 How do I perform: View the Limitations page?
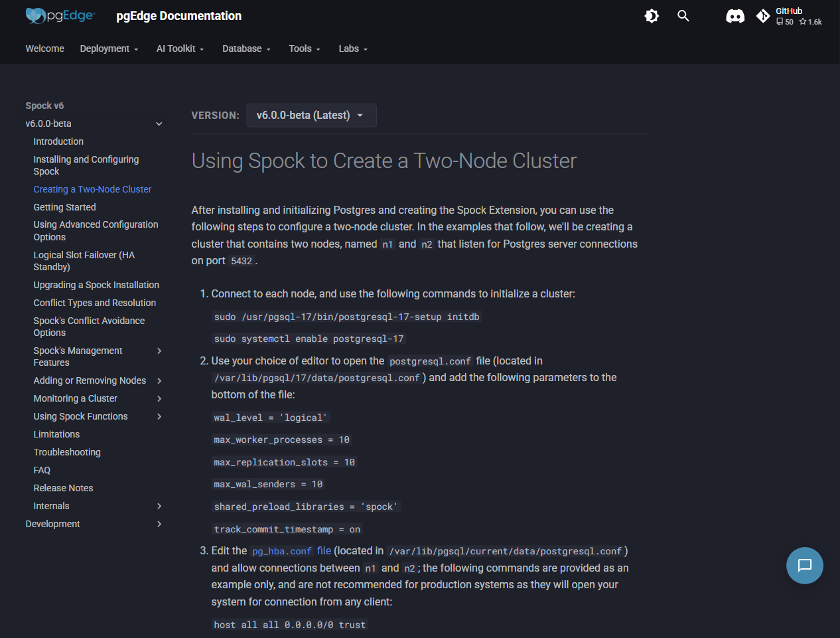[x=56, y=434]
